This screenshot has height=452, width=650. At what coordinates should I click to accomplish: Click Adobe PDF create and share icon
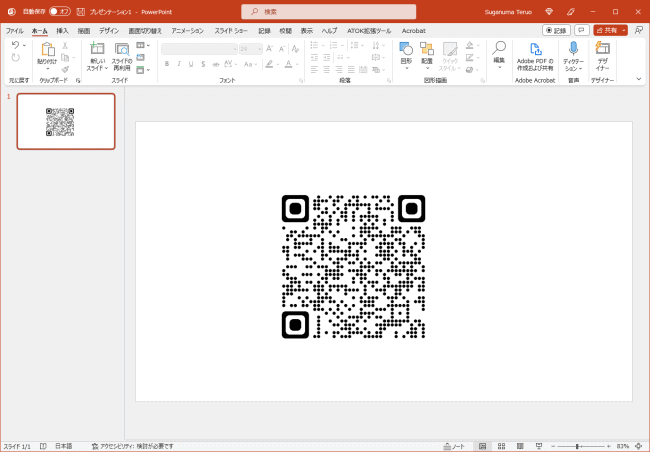click(535, 49)
